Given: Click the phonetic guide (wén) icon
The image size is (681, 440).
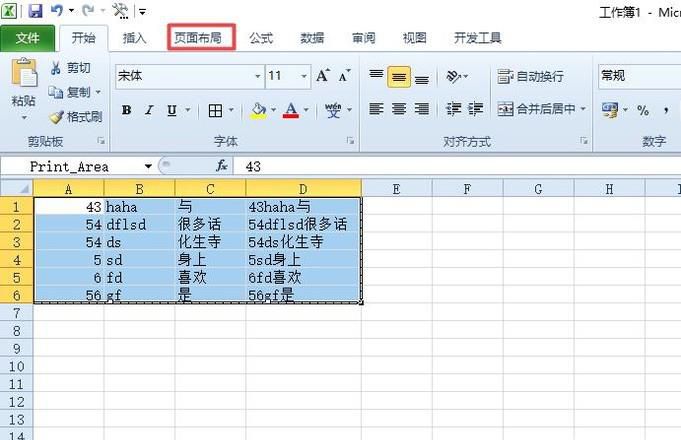Looking at the screenshot, I should coord(333,110).
